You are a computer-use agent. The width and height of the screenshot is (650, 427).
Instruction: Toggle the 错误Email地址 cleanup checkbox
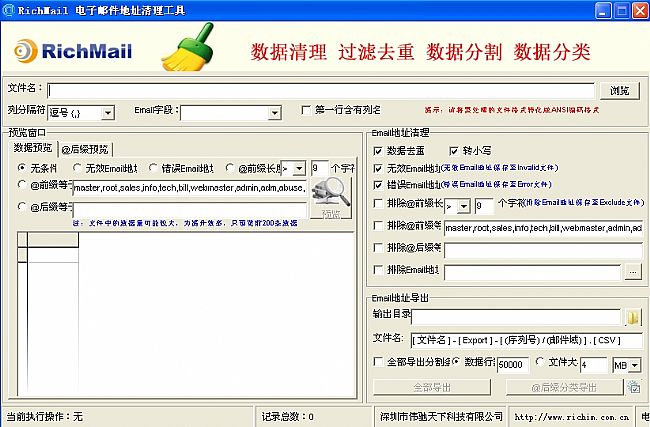[x=378, y=185]
